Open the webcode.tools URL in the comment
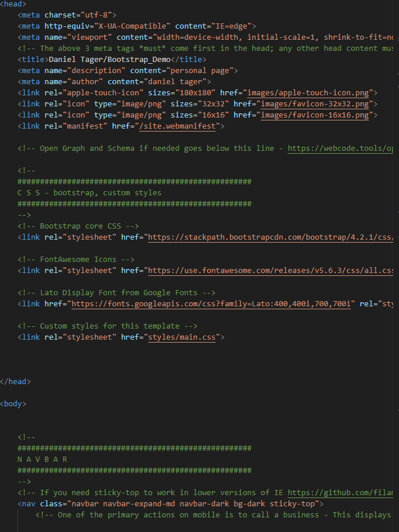 pyautogui.click(x=340, y=148)
